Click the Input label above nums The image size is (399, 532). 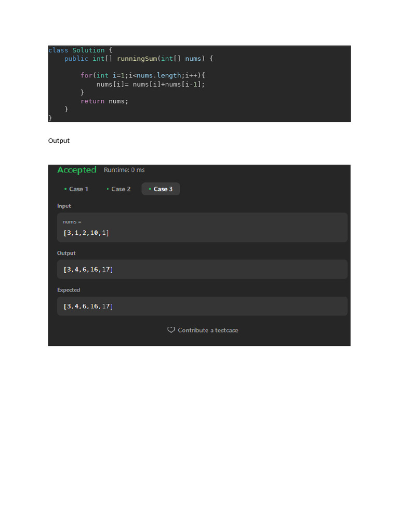click(x=64, y=206)
